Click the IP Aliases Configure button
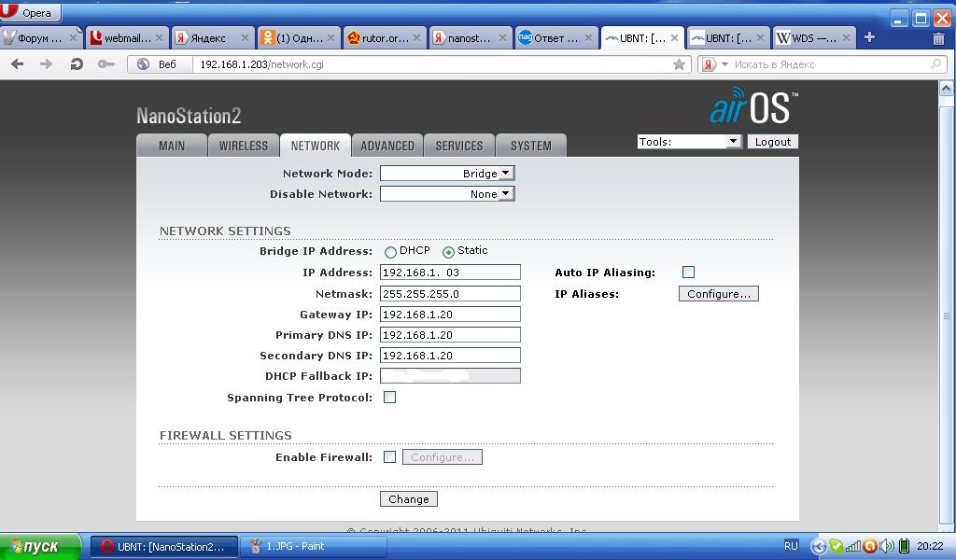This screenshot has width=956, height=560. pyautogui.click(x=718, y=294)
